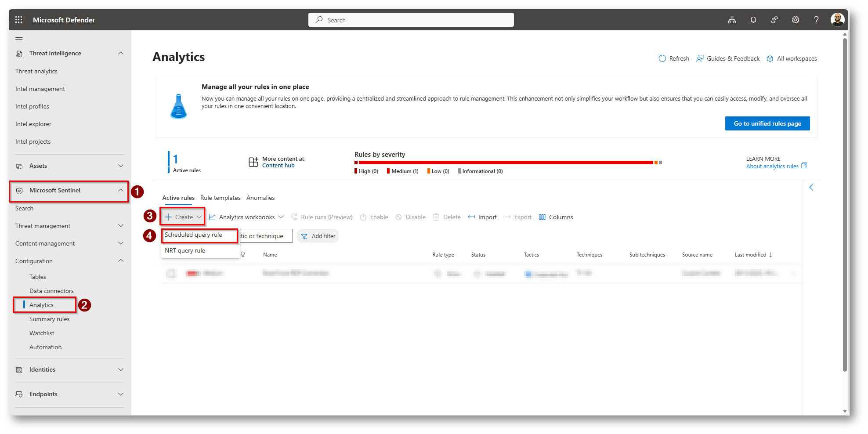Click the Low (0) severity legend
Screen dimensions: 868x434
point(438,171)
